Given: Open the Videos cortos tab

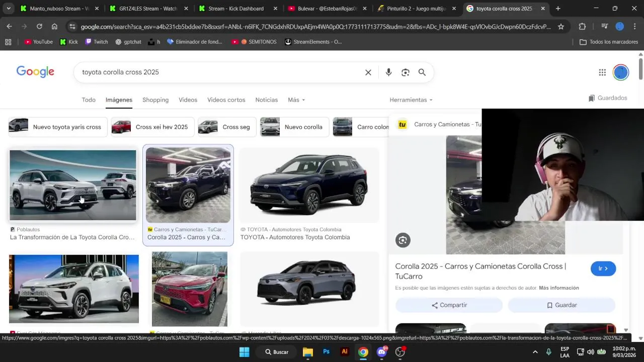Looking at the screenshot, I should pyautogui.click(x=226, y=100).
